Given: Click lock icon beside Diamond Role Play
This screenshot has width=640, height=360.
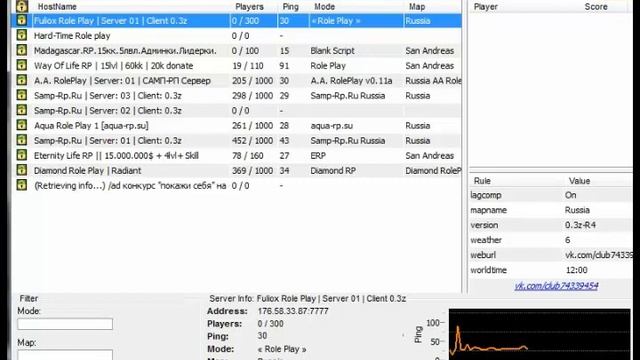Looking at the screenshot, I should 22,170.
